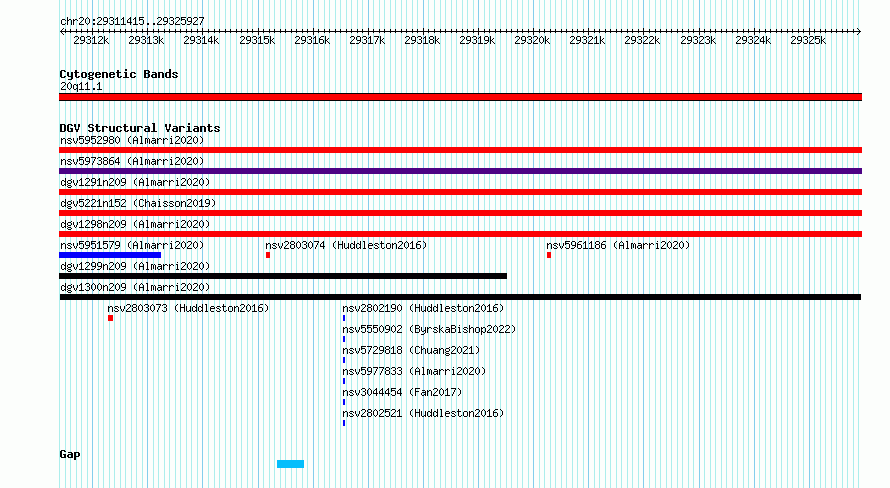Open the nsv2802521 (Huddleston2016) label
Screen dimensions: 890x488
click(x=423, y=413)
